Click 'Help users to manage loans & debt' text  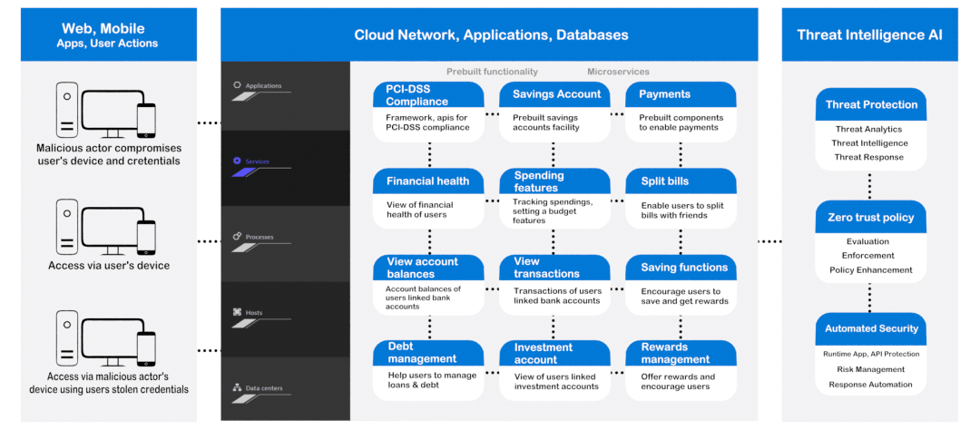coord(432,380)
